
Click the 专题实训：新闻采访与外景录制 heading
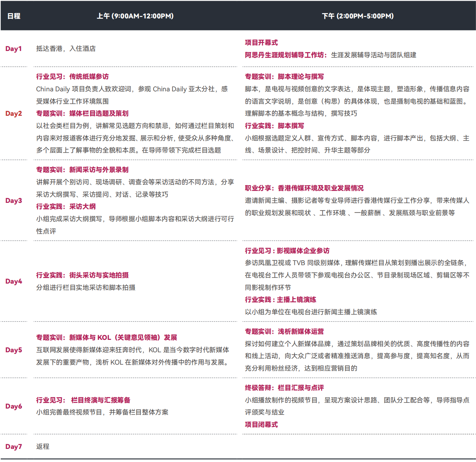[x=82, y=170]
